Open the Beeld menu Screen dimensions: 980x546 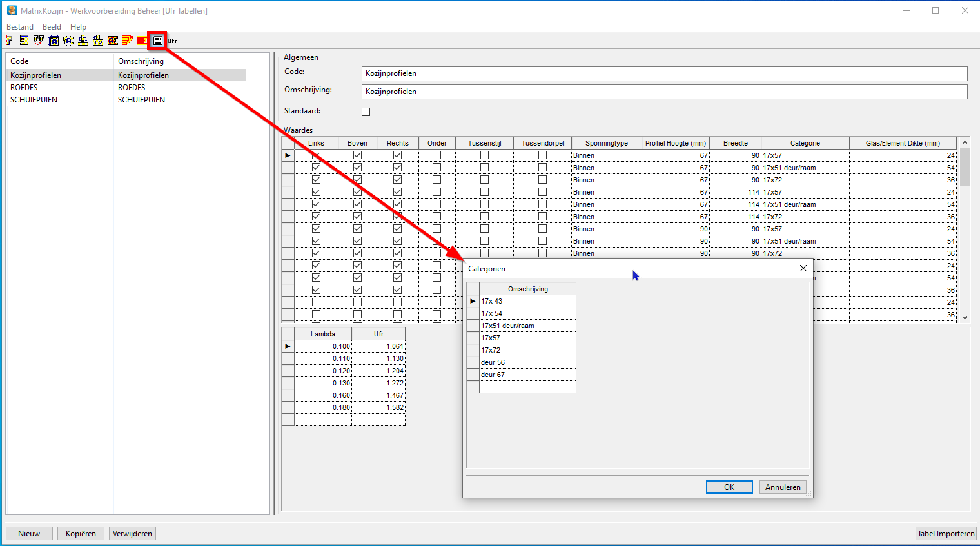pos(52,26)
